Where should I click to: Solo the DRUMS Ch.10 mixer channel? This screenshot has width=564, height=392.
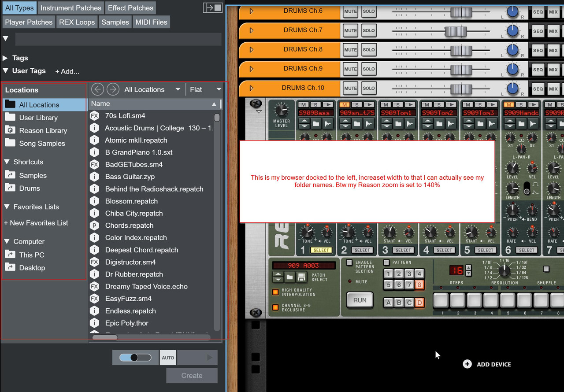click(x=369, y=89)
